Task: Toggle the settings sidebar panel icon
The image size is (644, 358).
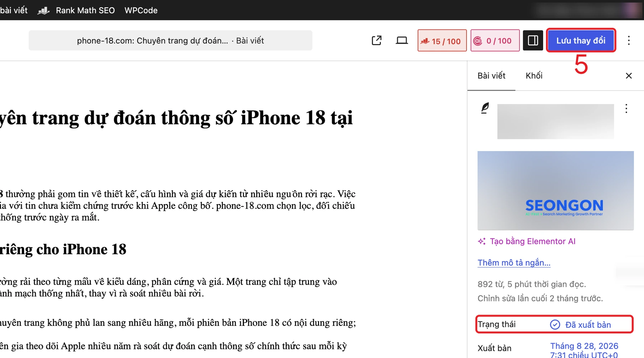Action: point(533,40)
